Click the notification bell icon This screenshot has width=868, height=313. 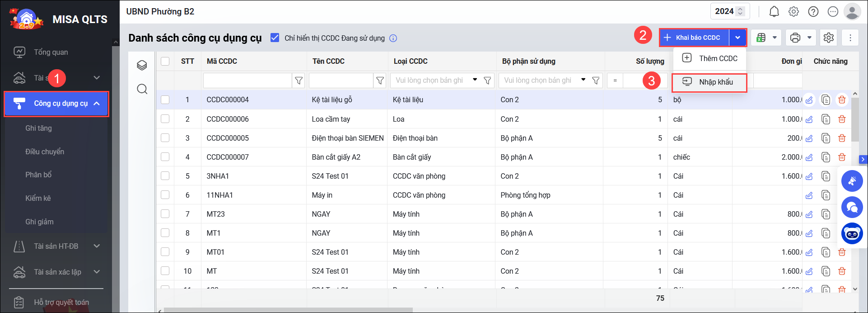coord(774,12)
